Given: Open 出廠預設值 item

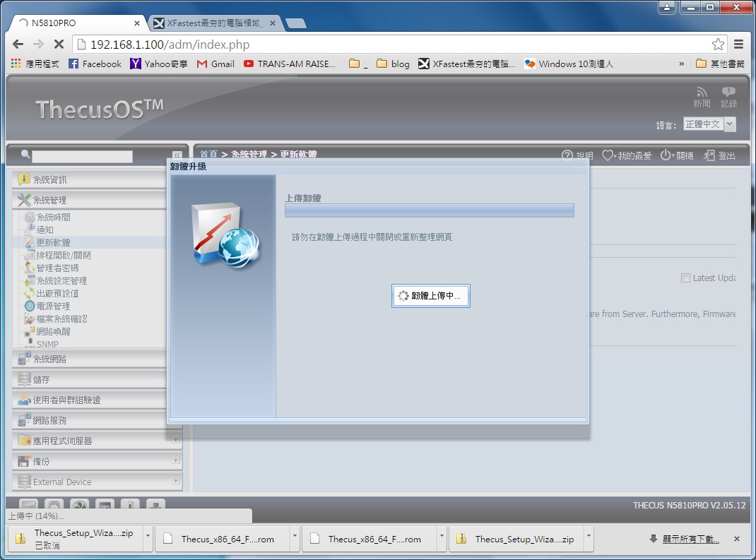Looking at the screenshot, I should pyautogui.click(x=57, y=294).
